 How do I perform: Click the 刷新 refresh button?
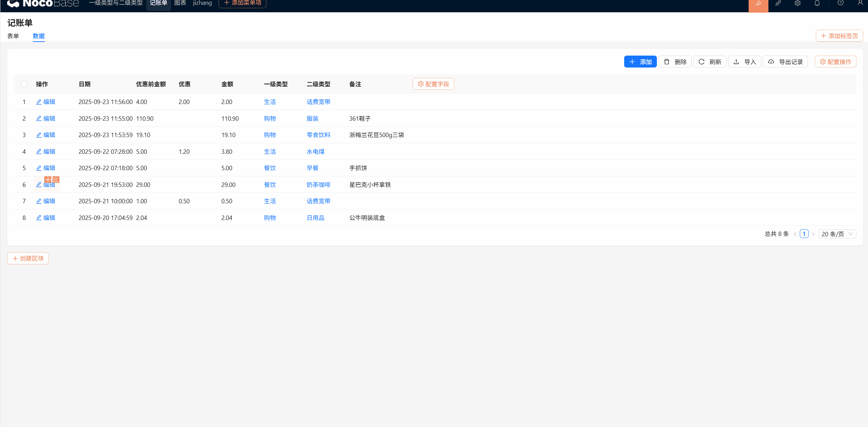pyautogui.click(x=710, y=62)
